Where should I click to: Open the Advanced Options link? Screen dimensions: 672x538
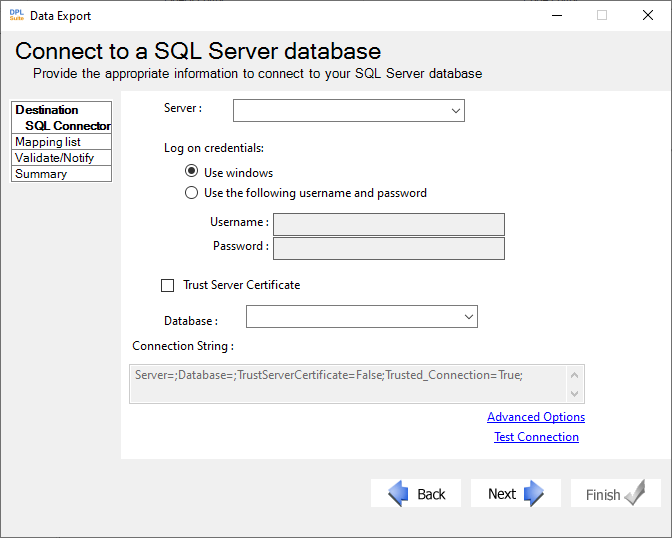[536, 417]
